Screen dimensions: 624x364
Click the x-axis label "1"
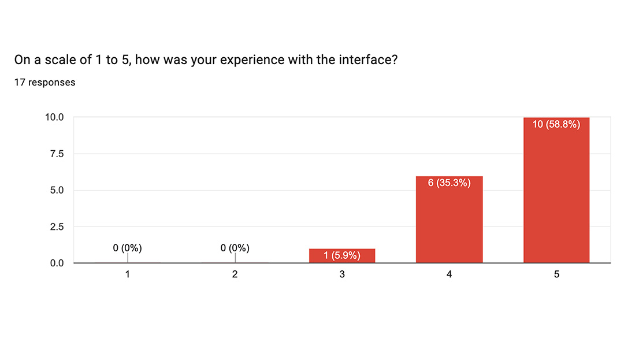pyautogui.click(x=128, y=275)
